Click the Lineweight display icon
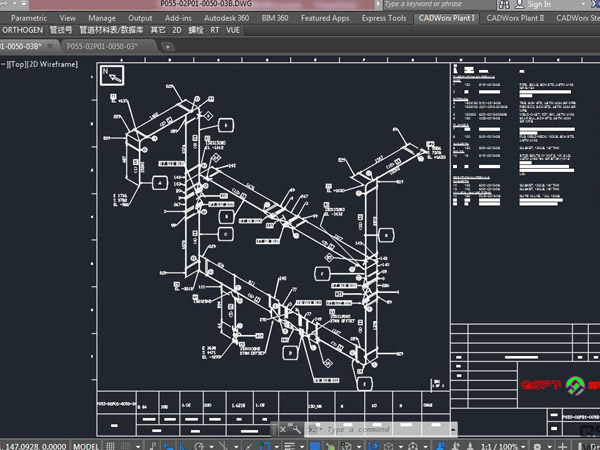The height and width of the screenshot is (450, 600). pos(290,446)
